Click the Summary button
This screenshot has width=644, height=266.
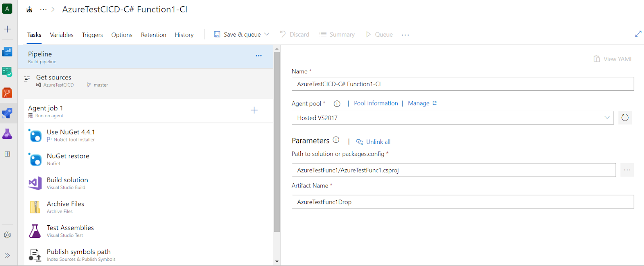click(337, 34)
